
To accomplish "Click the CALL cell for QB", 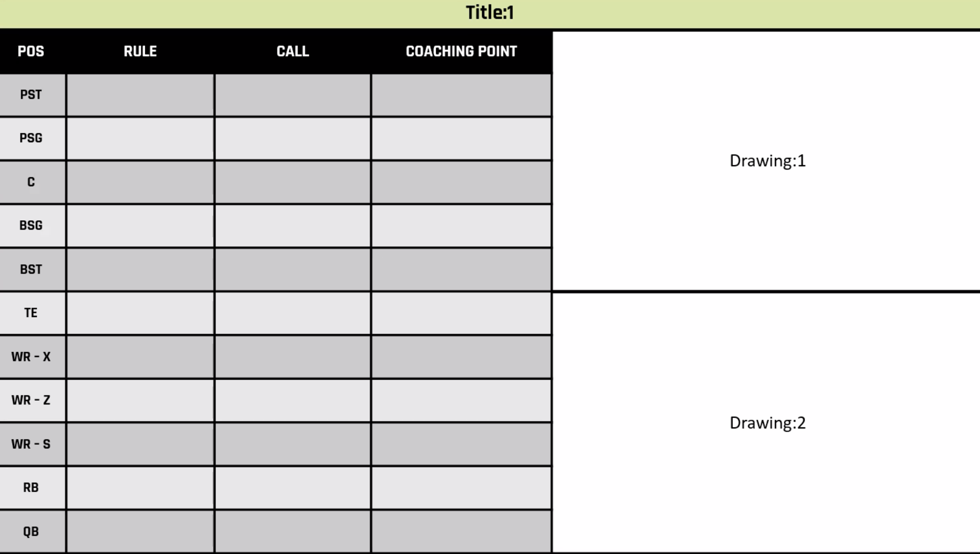I will click(x=293, y=532).
